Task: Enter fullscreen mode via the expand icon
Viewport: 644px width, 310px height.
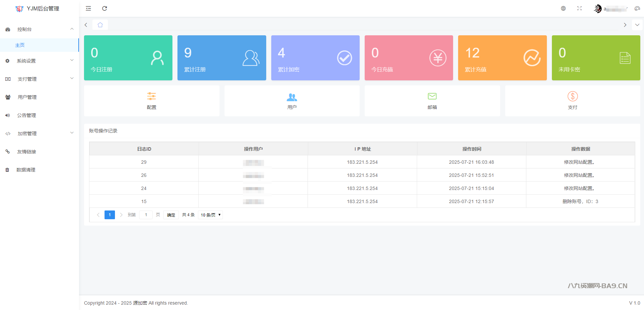Action: point(579,8)
